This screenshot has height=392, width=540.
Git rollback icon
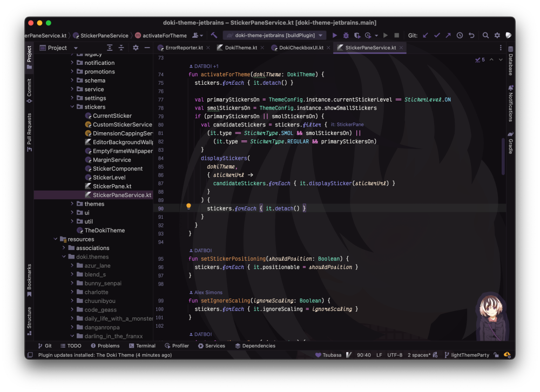[471, 35]
